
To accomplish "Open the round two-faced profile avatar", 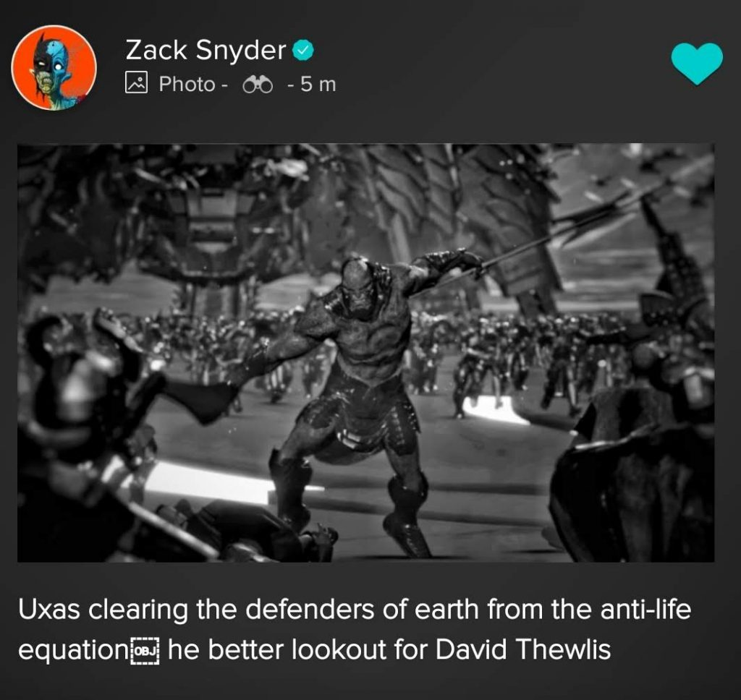I will (x=54, y=67).
